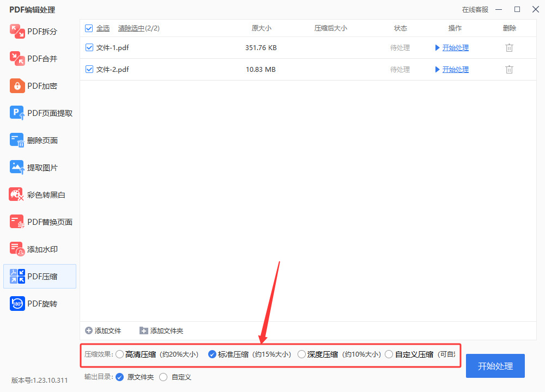Open the PDF拆分 tool

[x=40, y=31]
